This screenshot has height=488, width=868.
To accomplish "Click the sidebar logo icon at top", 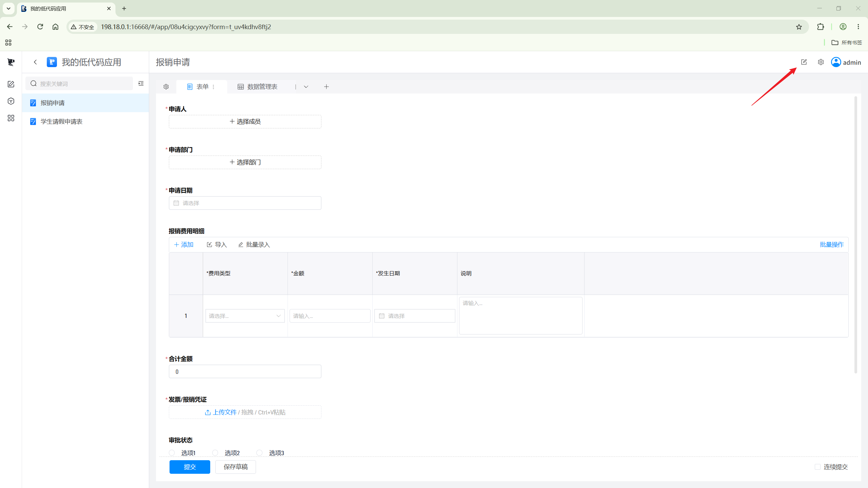I will (11, 62).
